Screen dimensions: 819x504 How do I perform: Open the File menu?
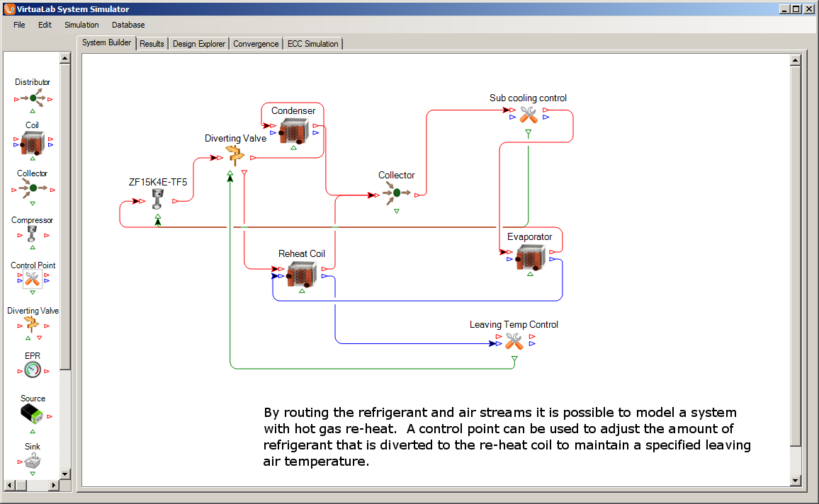pos(19,25)
